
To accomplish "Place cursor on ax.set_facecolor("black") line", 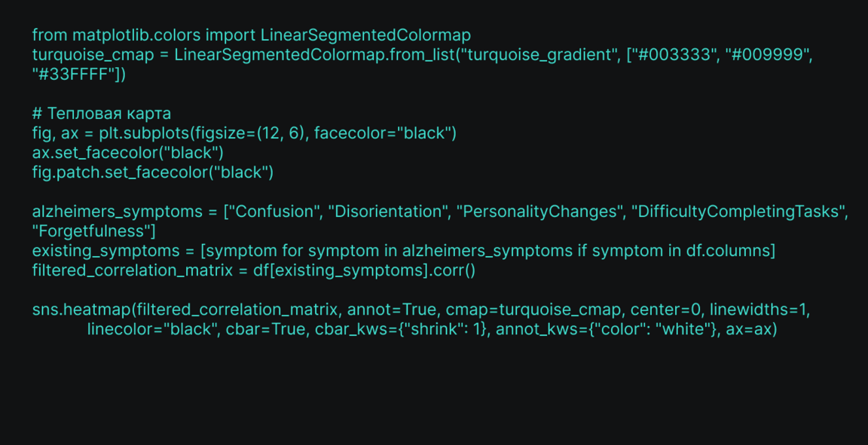I will coord(127,153).
